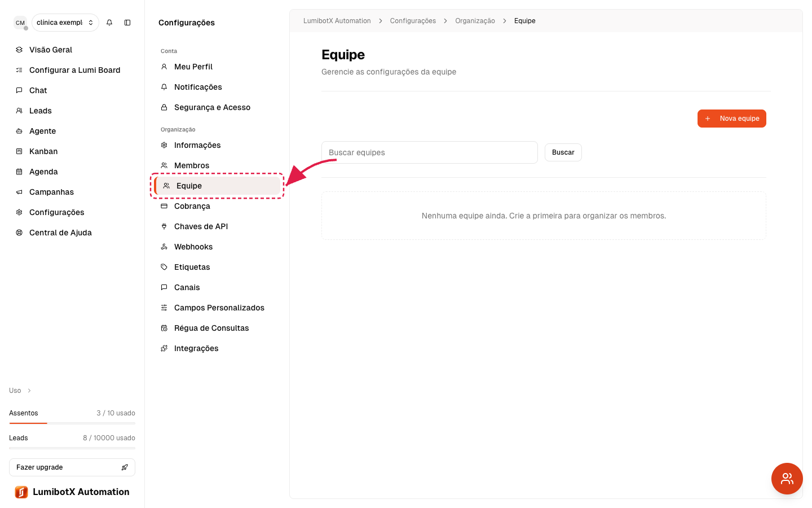Click the Nova equipe button

point(731,119)
